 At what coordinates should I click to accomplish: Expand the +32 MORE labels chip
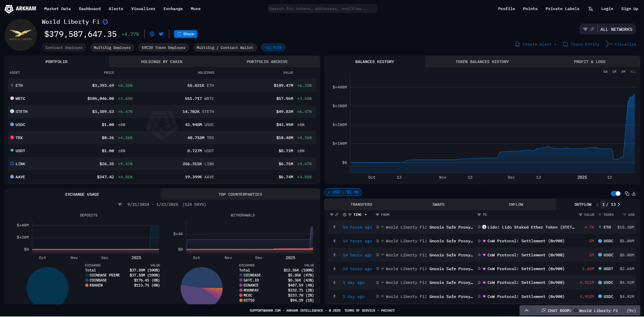coord(273,48)
